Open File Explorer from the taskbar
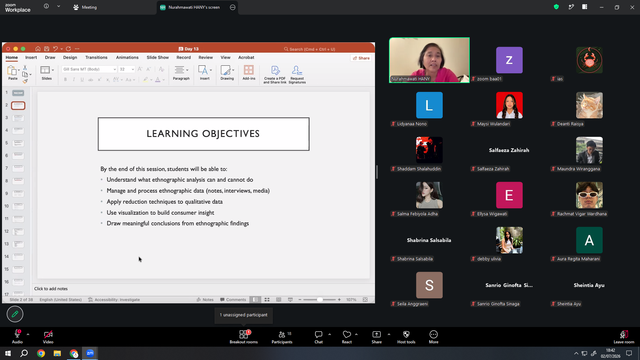The height and width of the screenshot is (360, 640). (57, 353)
